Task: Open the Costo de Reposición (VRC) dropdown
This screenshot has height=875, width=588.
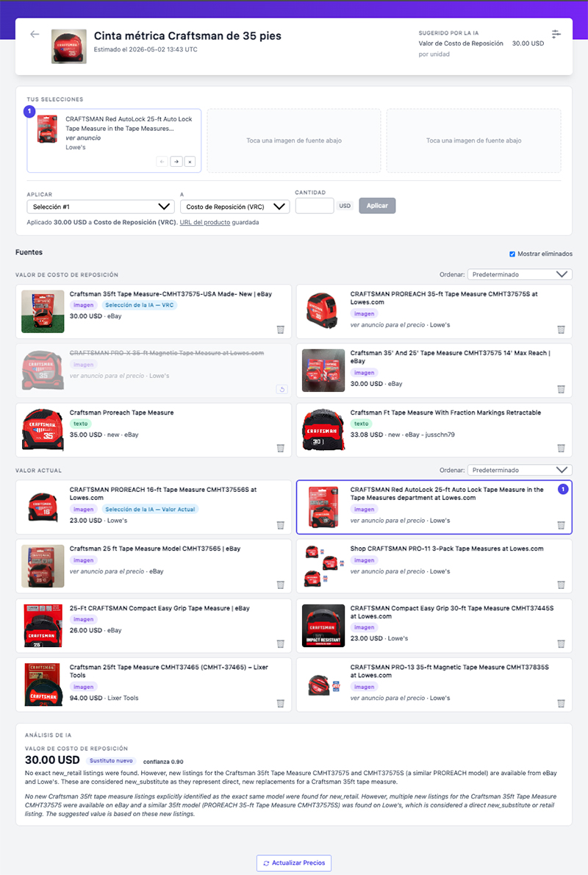Action: [x=235, y=207]
